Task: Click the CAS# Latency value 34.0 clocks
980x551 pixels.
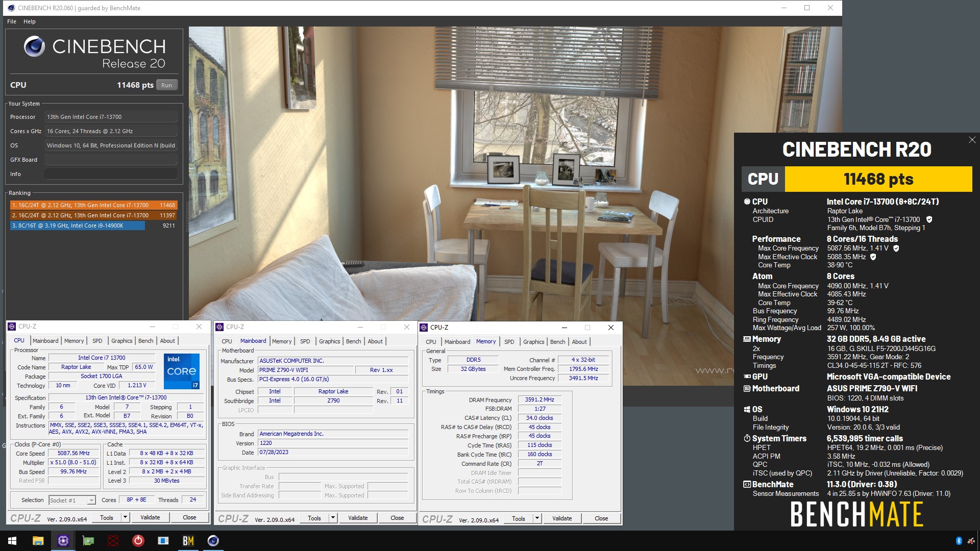Action: (x=540, y=418)
